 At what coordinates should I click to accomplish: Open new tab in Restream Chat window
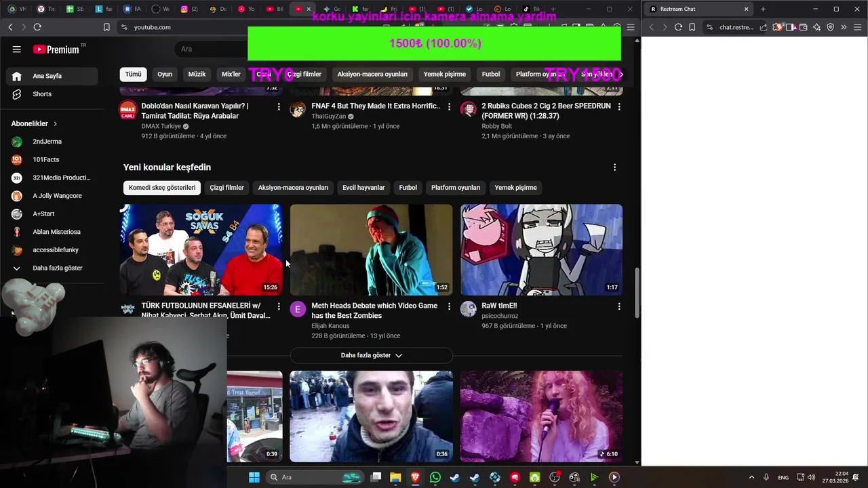tap(763, 9)
